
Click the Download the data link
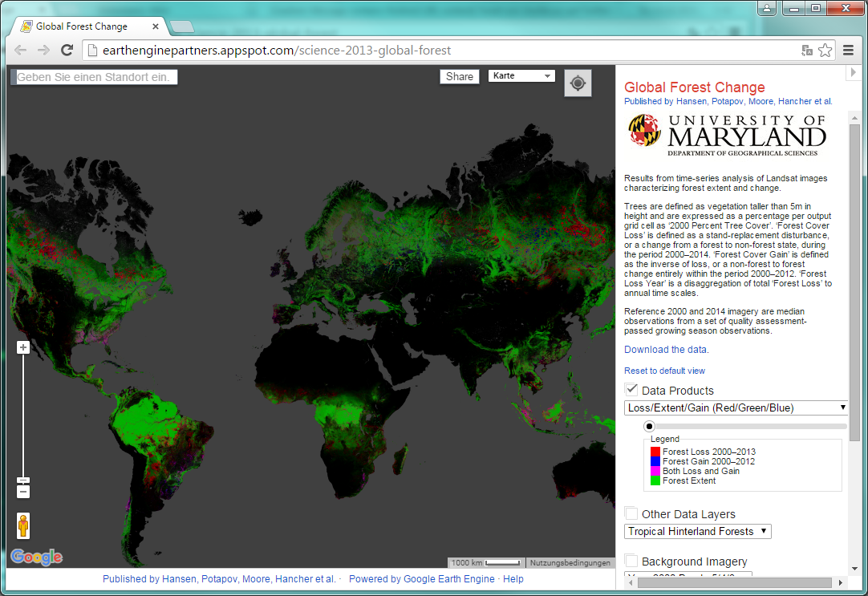tap(666, 350)
